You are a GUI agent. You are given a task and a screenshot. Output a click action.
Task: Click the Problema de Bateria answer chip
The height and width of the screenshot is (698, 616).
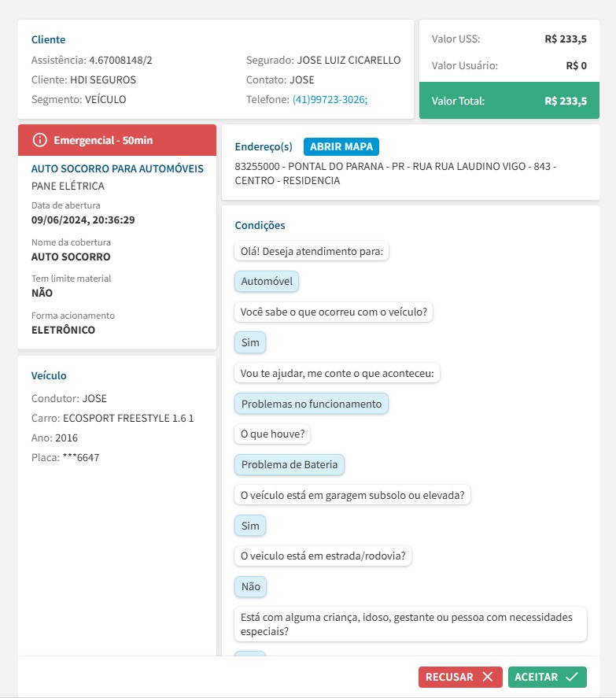coord(289,464)
